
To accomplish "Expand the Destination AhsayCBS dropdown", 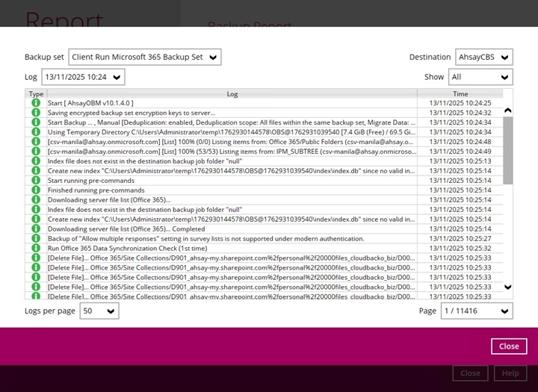I will (x=483, y=57).
